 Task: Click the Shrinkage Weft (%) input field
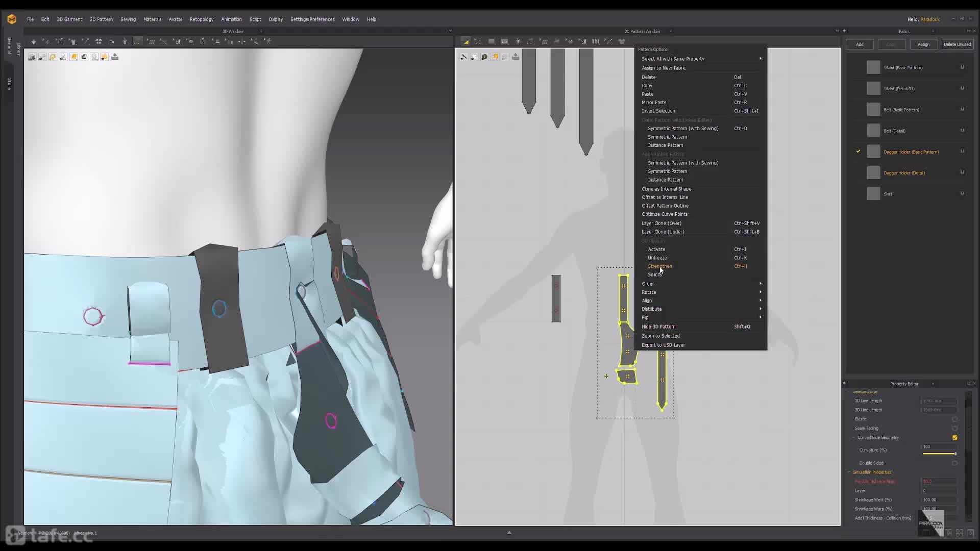tap(939, 500)
